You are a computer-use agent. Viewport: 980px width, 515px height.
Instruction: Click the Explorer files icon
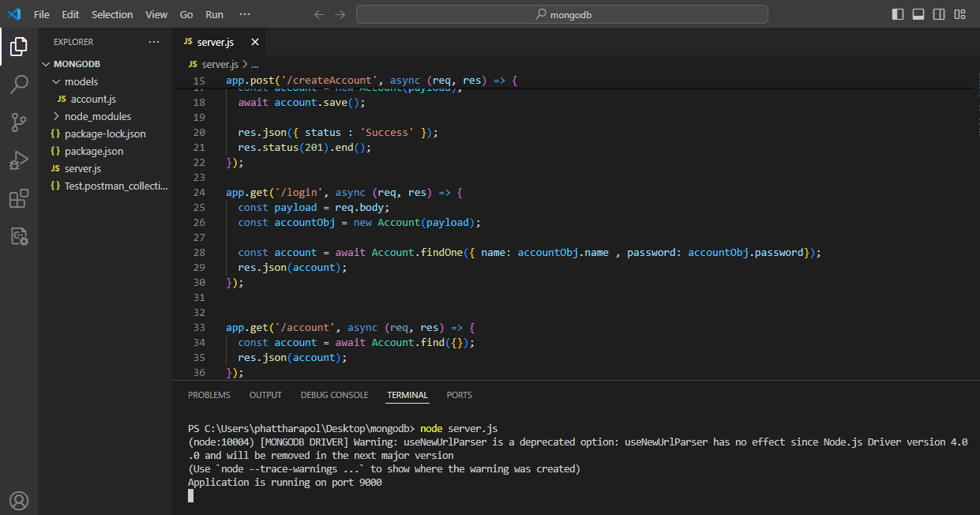point(19,47)
